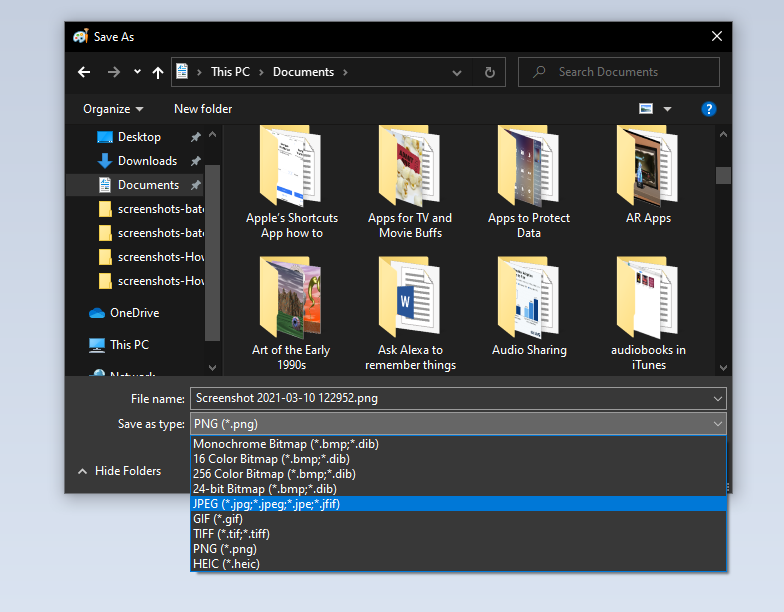Collapse the pane with Hide Folders

click(119, 471)
